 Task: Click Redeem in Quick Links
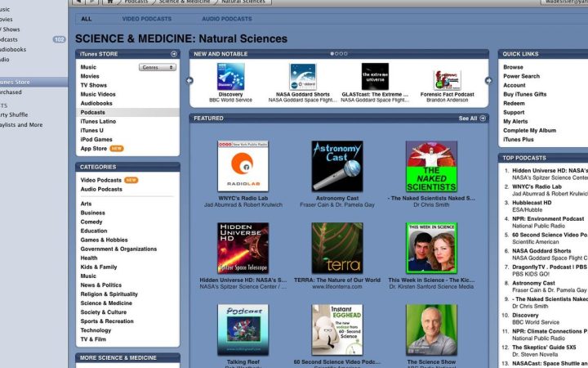[x=514, y=103]
